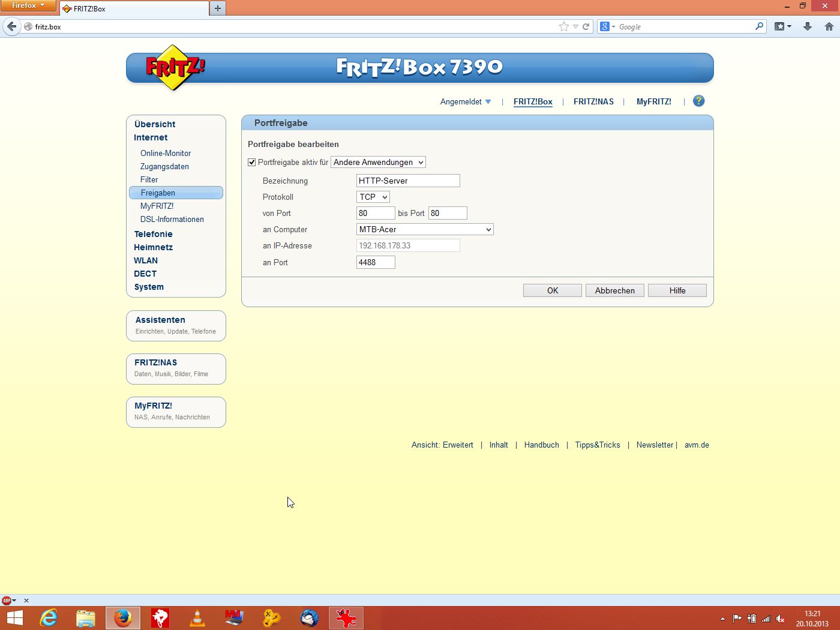Open the Windows Start button
840x630 pixels.
coord(14,618)
